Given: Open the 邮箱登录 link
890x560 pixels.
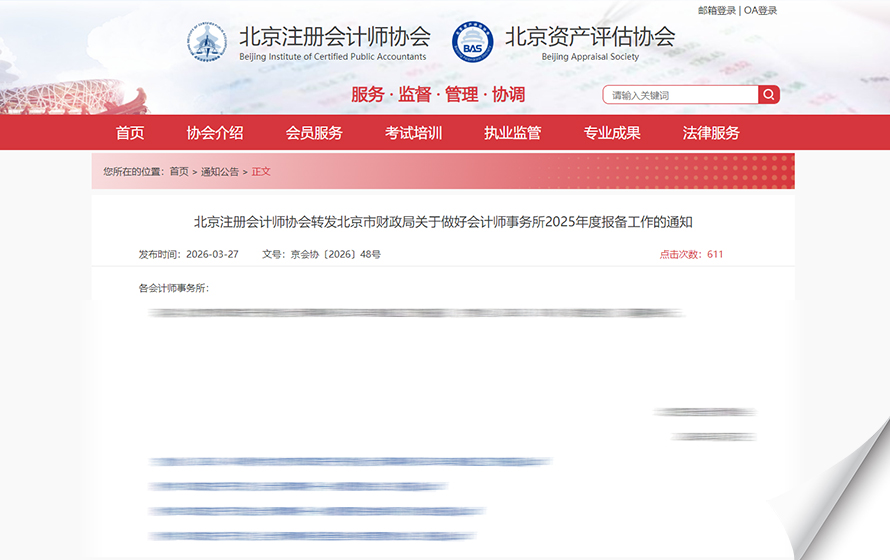Looking at the screenshot, I should coord(716,10).
